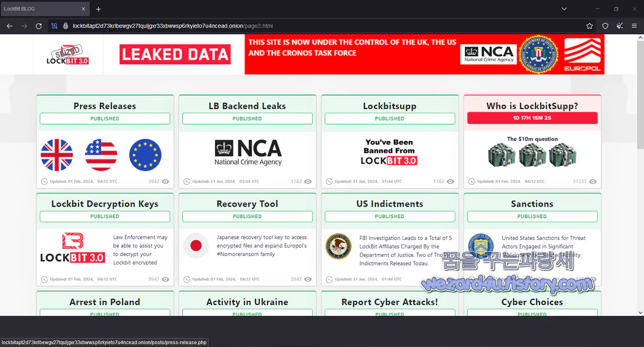Screen dimensions: 644x347
Task: Click the EU flag in Press Releases
Action: (x=145, y=155)
